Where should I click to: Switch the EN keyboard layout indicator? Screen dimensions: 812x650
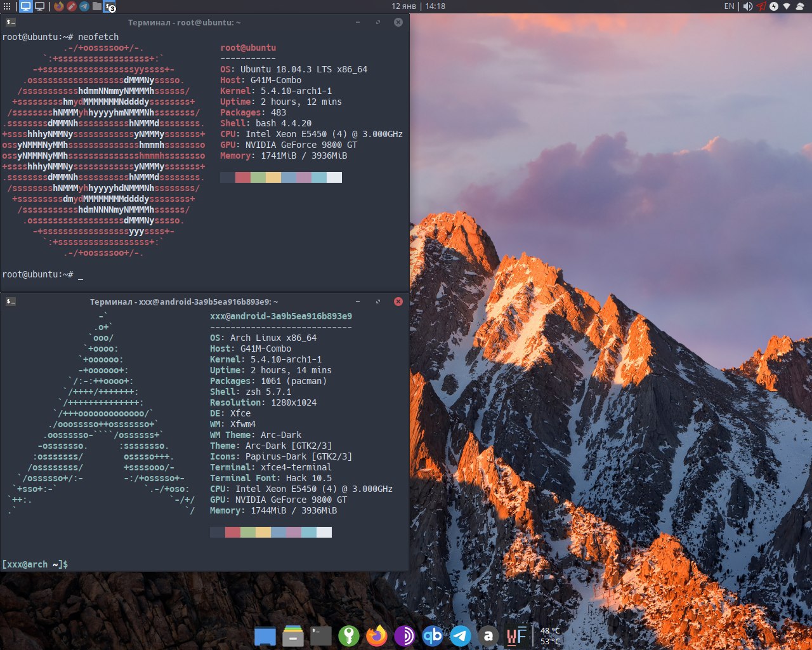[x=729, y=6]
